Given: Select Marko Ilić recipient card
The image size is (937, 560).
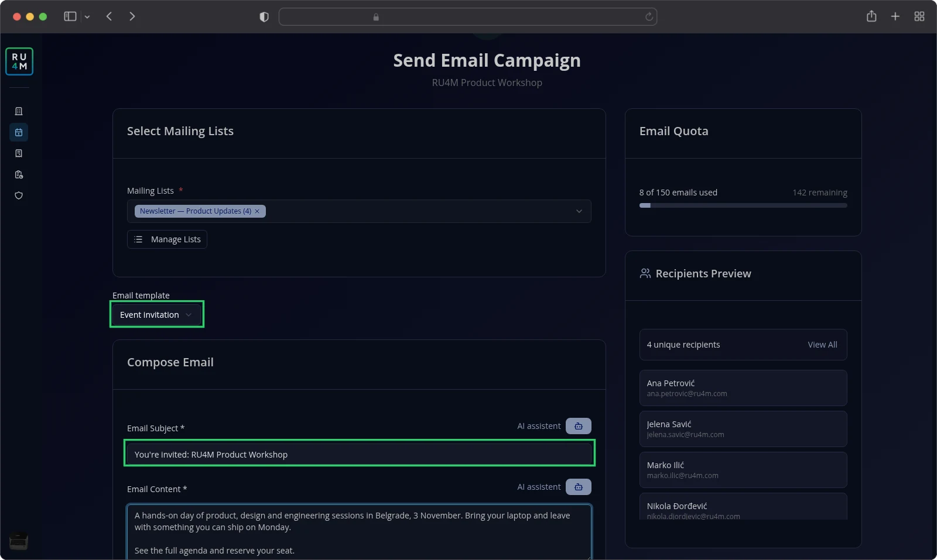Looking at the screenshot, I should pyautogui.click(x=743, y=470).
